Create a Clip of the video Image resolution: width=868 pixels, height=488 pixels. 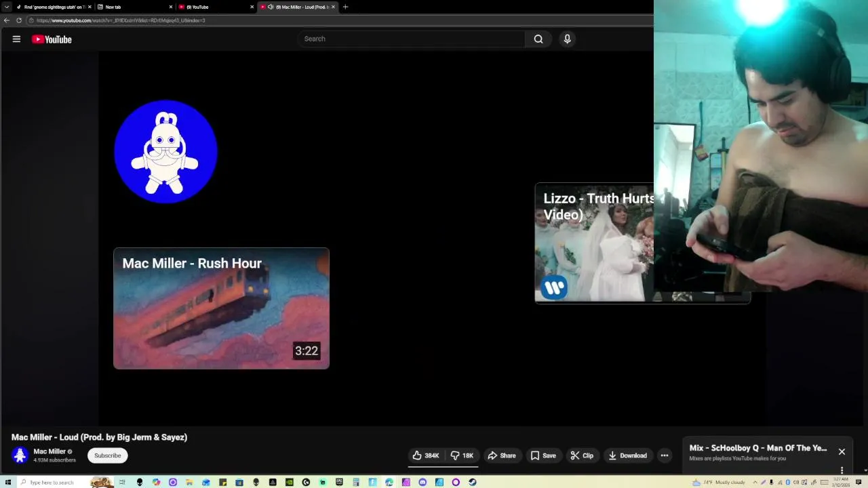pos(582,455)
